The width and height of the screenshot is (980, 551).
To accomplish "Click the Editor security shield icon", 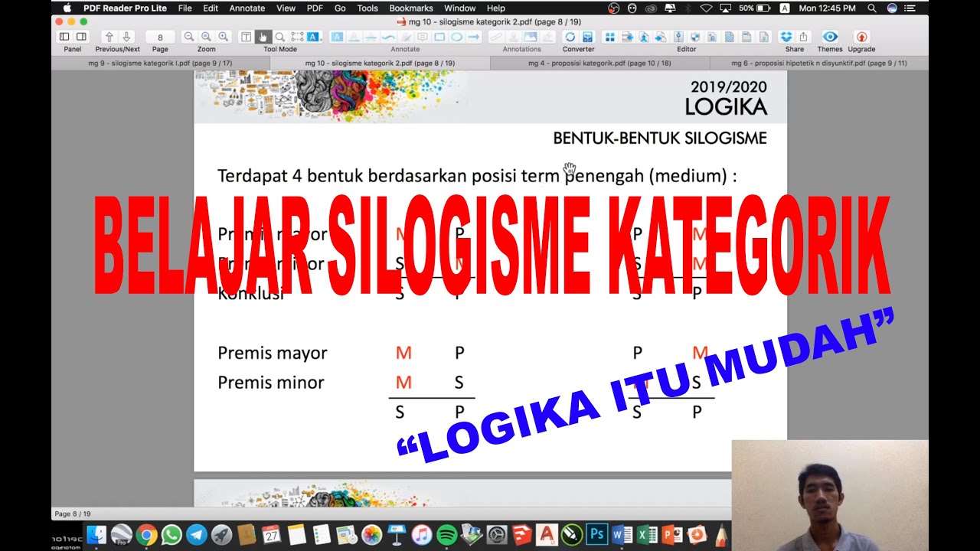I will click(x=695, y=37).
